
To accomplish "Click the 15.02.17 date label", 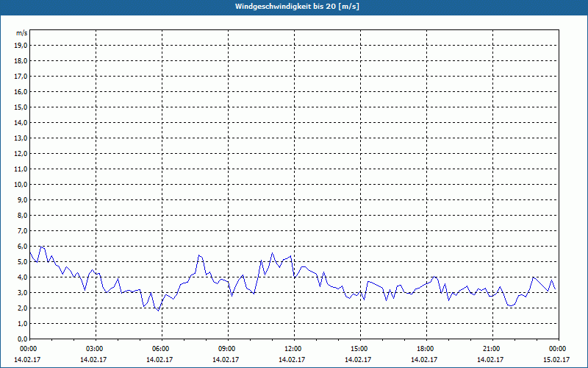I will (x=556, y=359).
